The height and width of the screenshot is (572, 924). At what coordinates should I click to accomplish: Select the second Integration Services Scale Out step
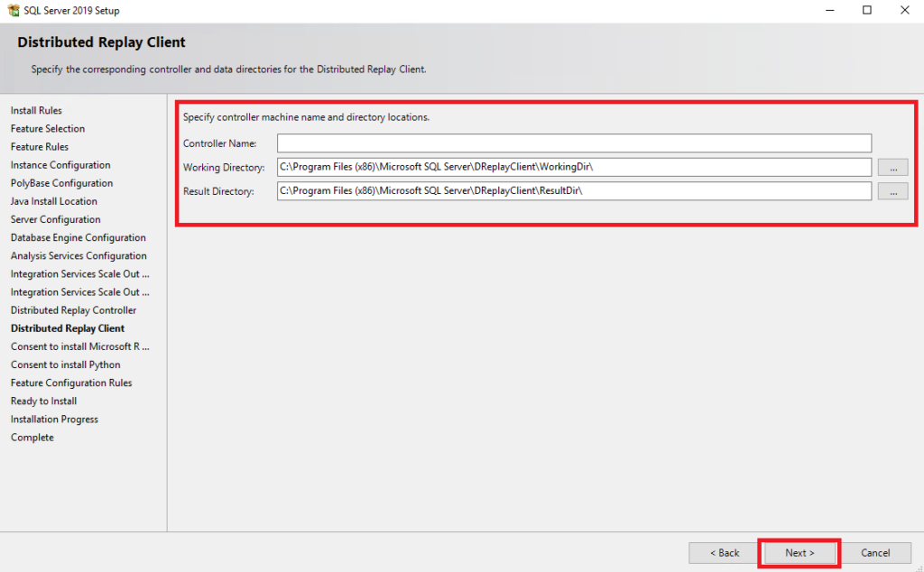(79, 292)
